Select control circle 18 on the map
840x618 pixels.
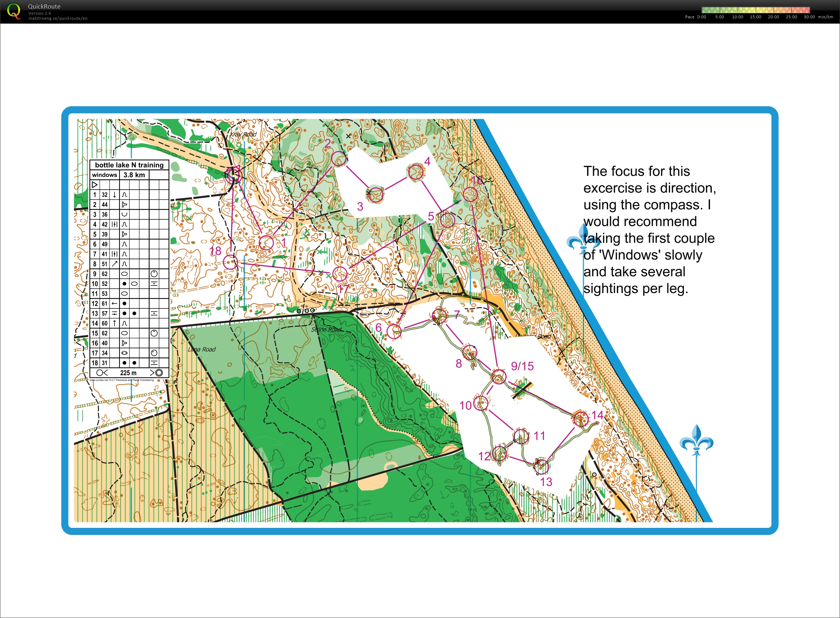(230, 262)
